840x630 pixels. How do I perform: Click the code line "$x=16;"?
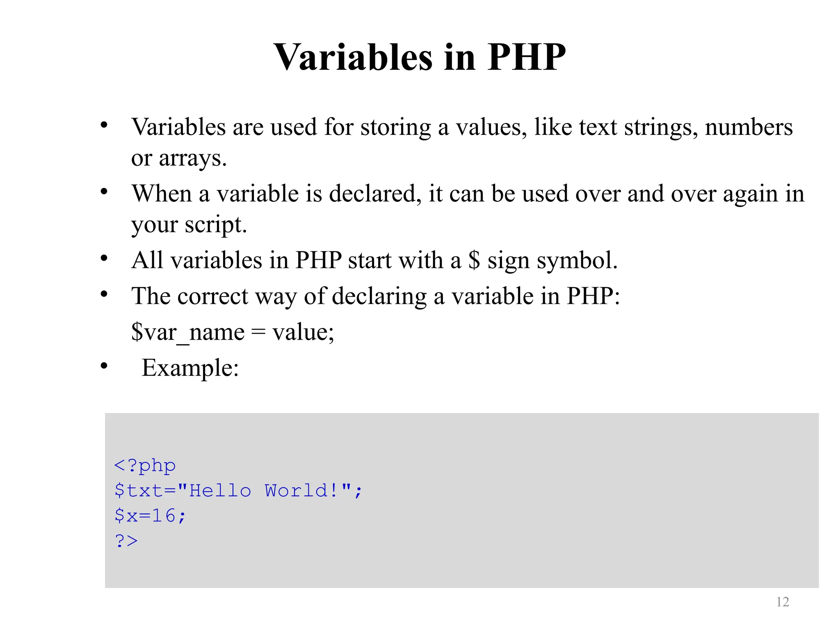point(150,516)
